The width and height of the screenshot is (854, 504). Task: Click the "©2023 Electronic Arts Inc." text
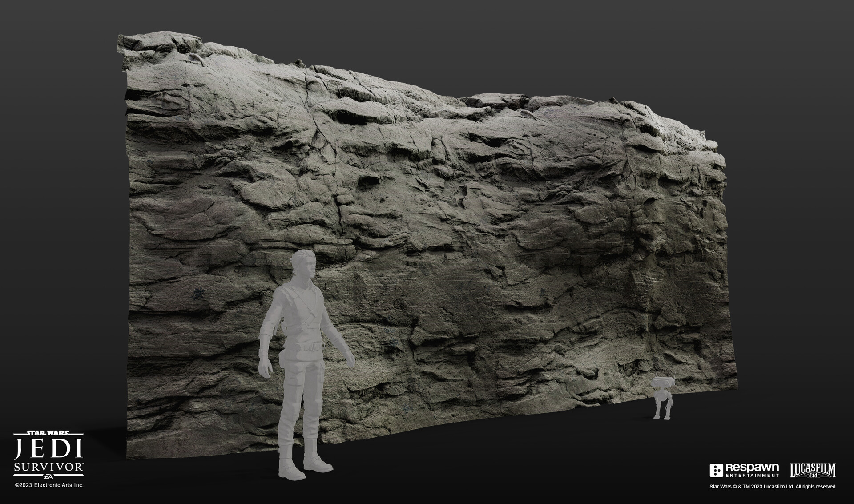49,485
